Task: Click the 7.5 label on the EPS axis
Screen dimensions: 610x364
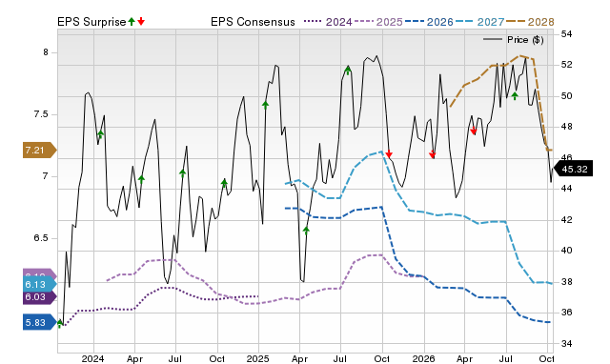Action: [41, 114]
